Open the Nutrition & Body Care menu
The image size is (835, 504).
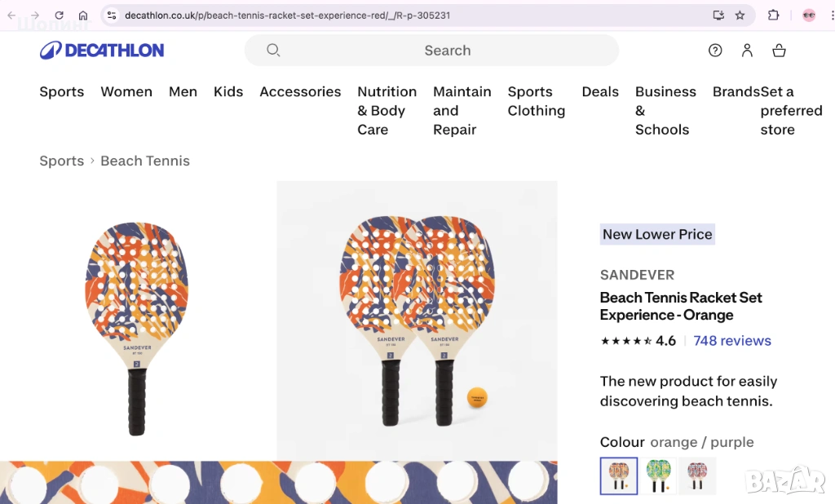[x=387, y=110]
